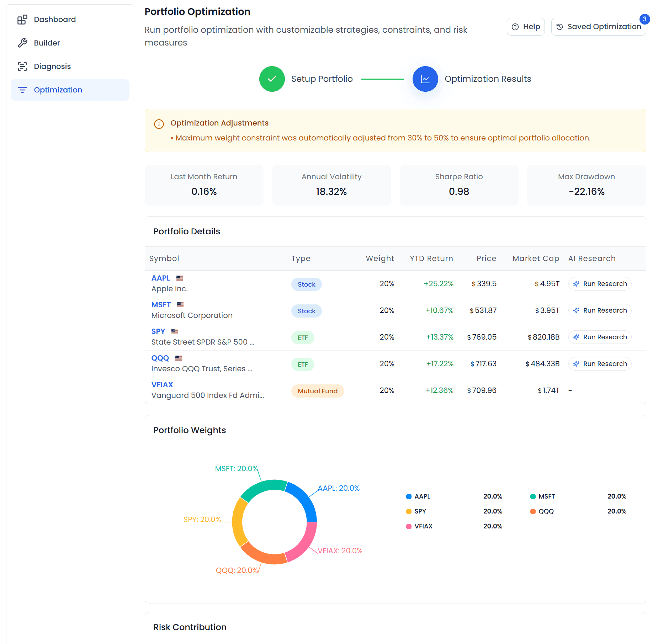Click the Market Cap column header
658x644 pixels.
click(536, 259)
